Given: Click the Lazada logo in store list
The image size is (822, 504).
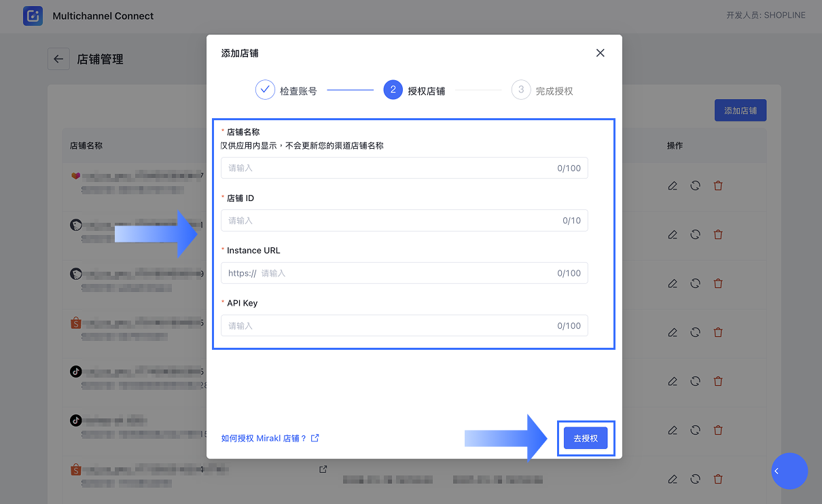Looking at the screenshot, I should (75, 175).
